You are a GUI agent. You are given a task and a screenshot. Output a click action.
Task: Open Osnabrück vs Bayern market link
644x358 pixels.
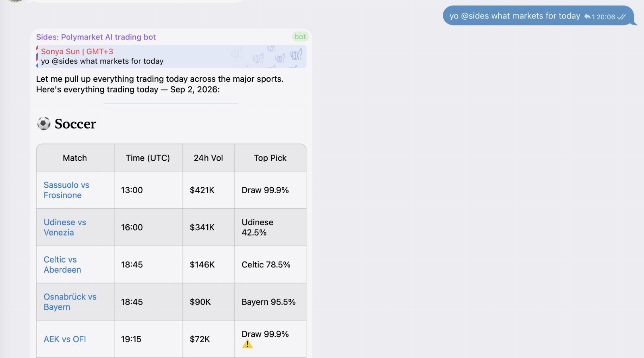[70, 302]
